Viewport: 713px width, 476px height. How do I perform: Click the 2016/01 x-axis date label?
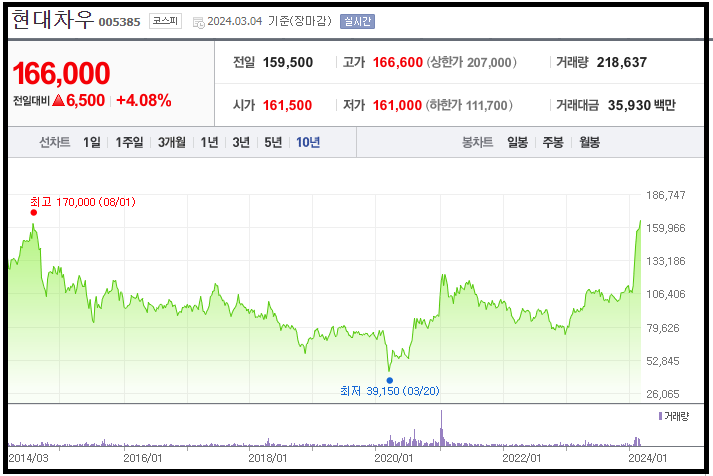(143, 458)
